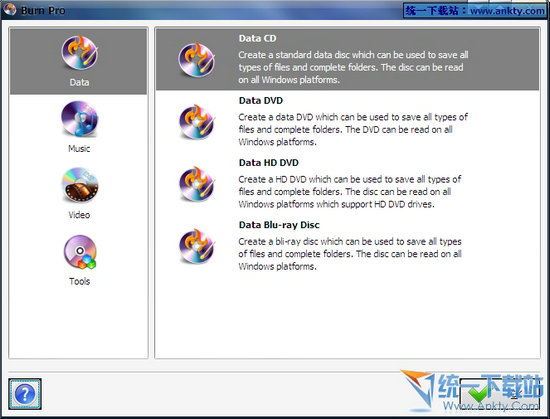Switch to the Tools label in sidebar
This screenshot has width=550, height=419.
80,281
